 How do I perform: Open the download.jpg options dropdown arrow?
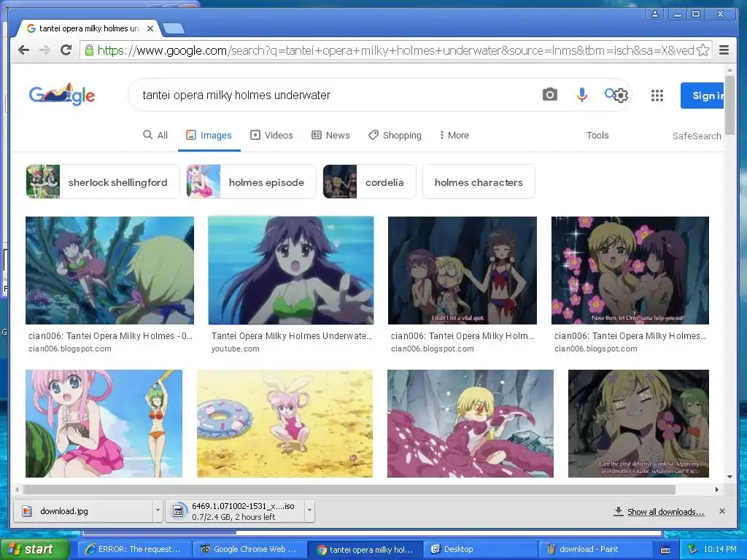(158, 510)
